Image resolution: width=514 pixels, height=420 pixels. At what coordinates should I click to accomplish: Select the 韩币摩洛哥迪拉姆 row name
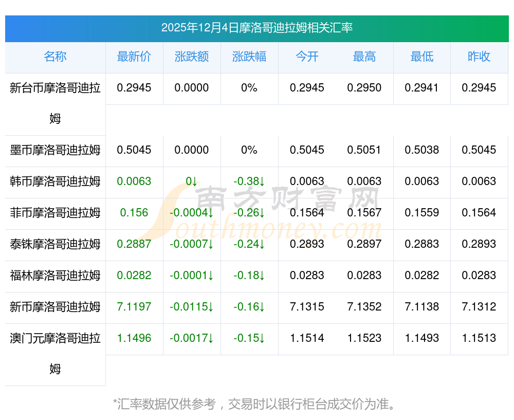coord(55,181)
